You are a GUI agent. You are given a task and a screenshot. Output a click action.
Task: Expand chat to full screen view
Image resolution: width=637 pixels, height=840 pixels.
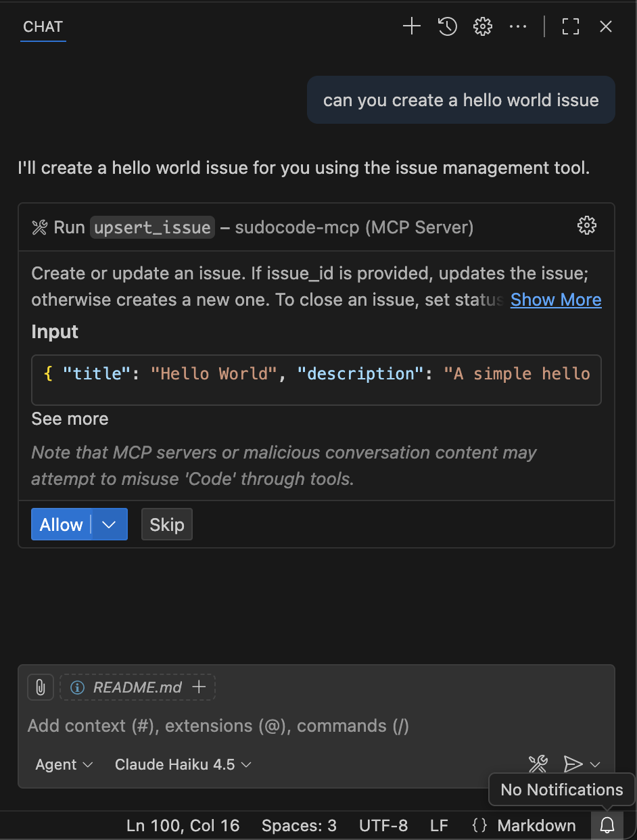pos(570,26)
